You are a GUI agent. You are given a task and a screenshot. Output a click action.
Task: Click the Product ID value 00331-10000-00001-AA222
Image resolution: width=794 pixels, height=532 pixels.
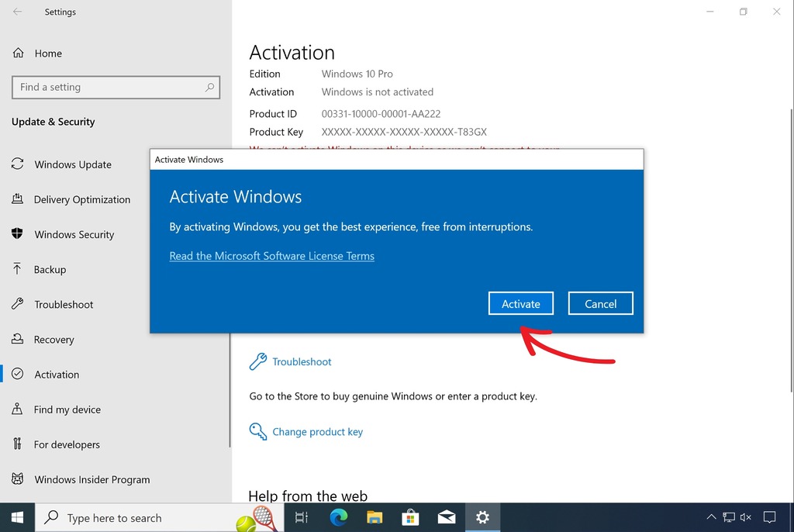381,113
